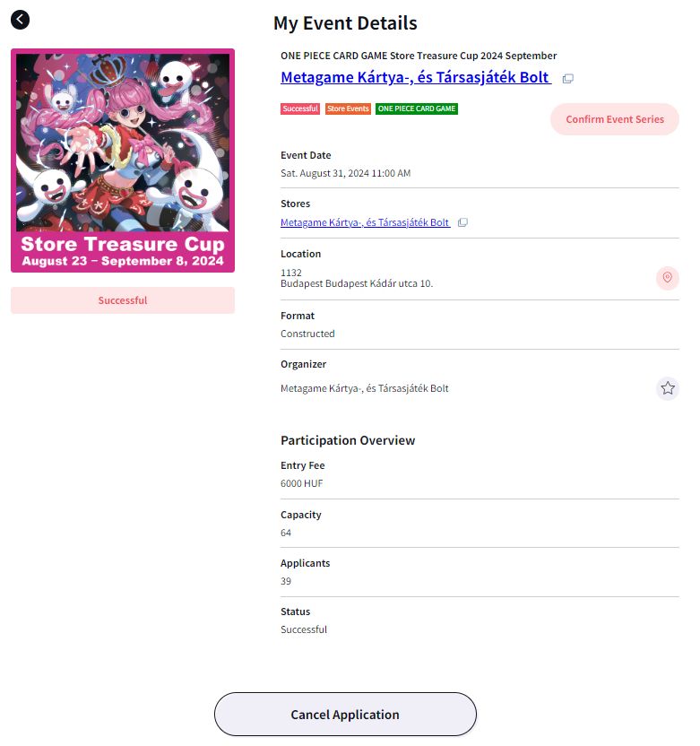Viewport: 700px width, 746px height.
Task: Click the organizer name under Organizer
Action: (364, 388)
